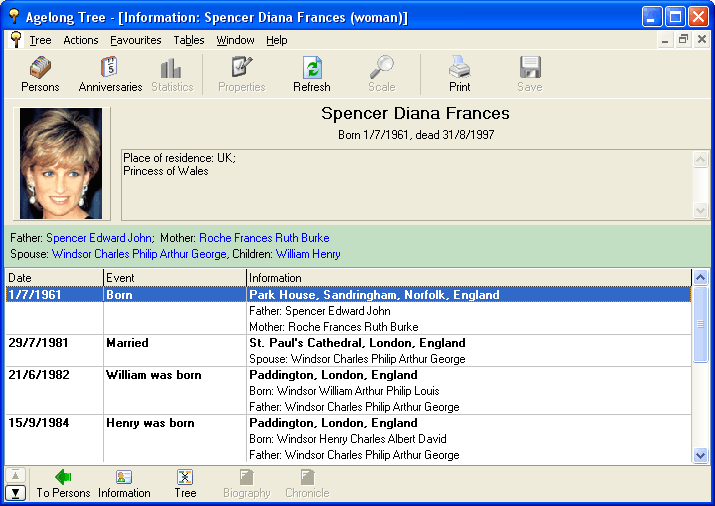The image size is (715, 506).
Task: Open the Biography view button
Action: (x=247, y=484)
